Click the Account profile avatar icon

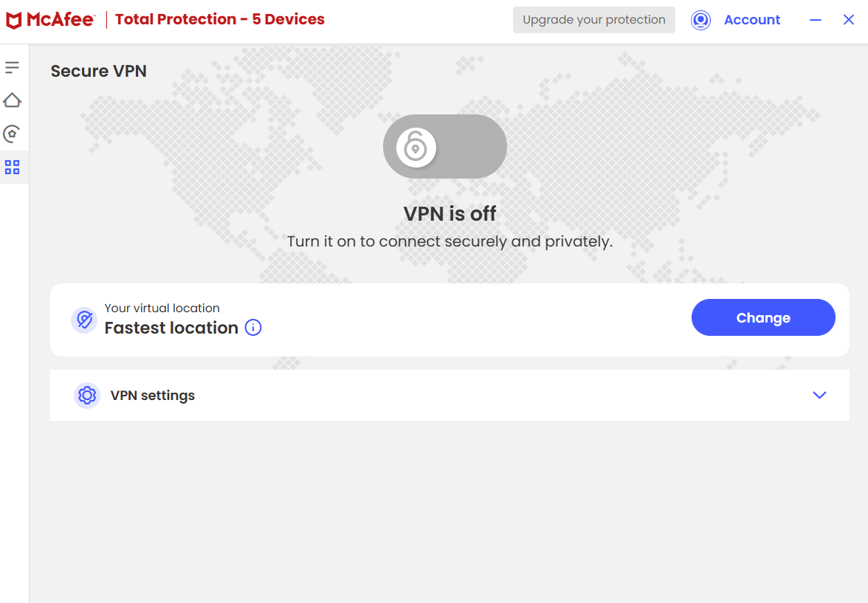700,20
